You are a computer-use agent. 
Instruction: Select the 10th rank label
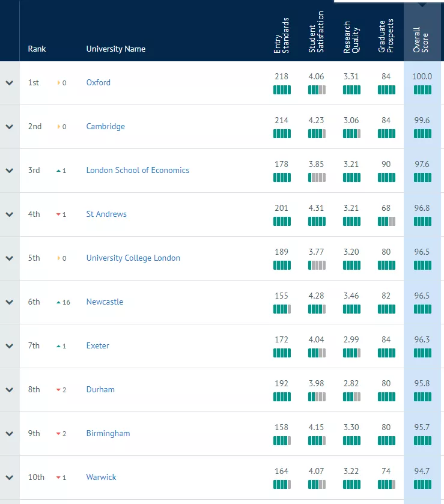[36, 478]
